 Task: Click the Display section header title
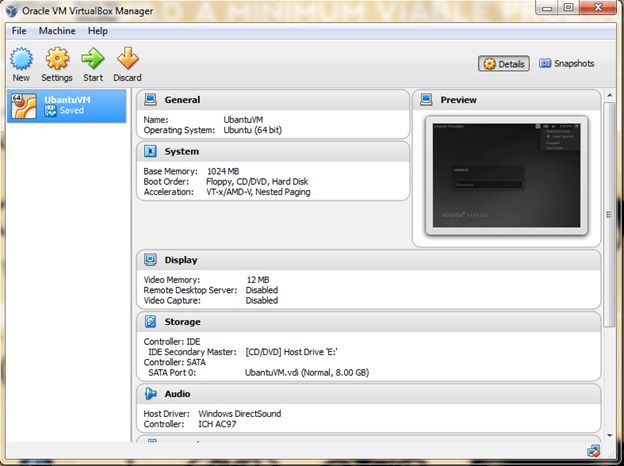pyautogui.click(x=181, y=260)
